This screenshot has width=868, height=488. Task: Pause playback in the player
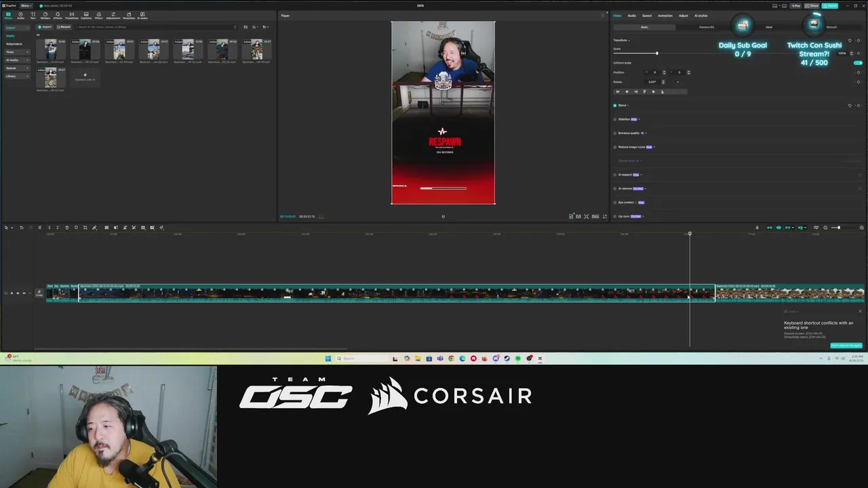tap(443, 216)
